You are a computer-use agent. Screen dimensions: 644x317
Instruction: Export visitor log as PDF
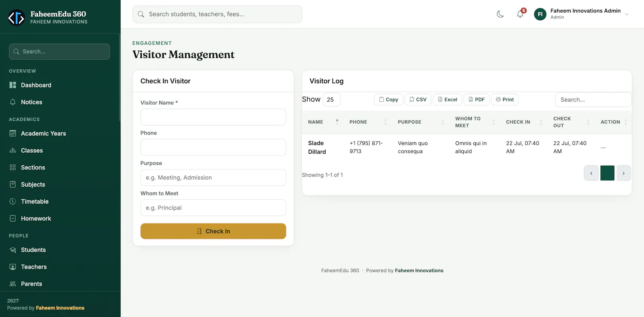(477, 99)
